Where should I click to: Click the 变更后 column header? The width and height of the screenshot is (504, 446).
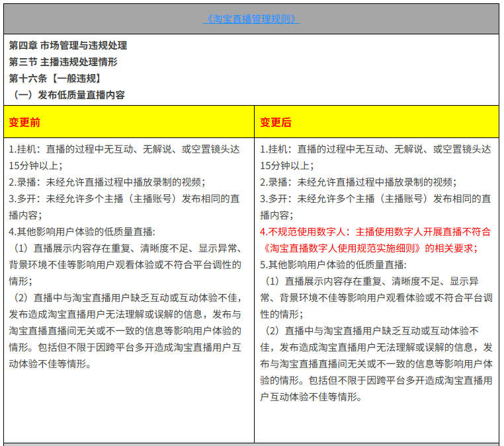(376, 122)
